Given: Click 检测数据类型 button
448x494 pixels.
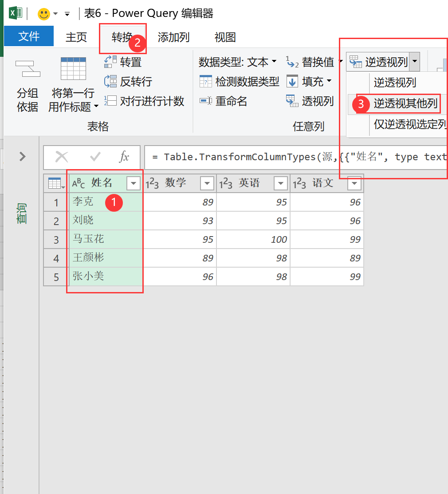Looking at the screenshot, I should [x=239, y=82].
